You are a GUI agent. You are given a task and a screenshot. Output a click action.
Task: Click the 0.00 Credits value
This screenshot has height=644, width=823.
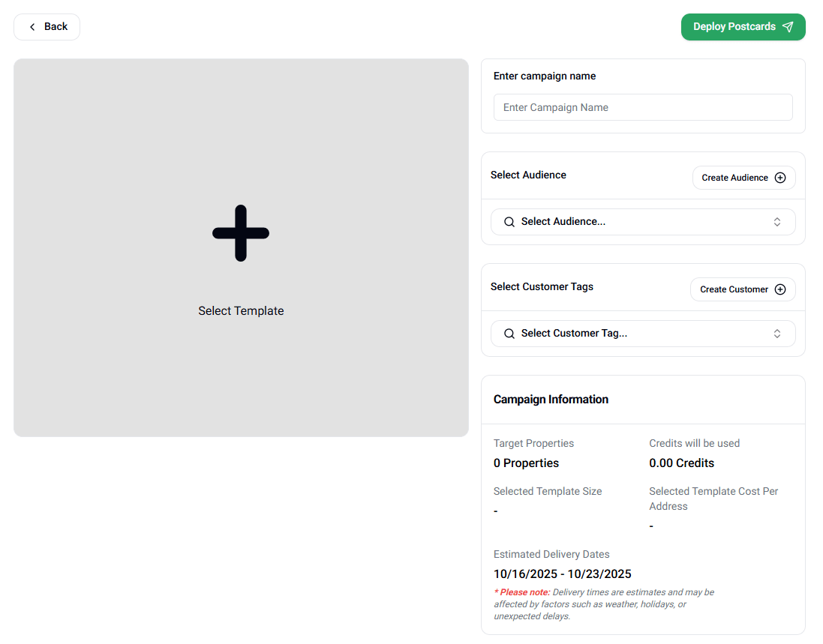681,463
